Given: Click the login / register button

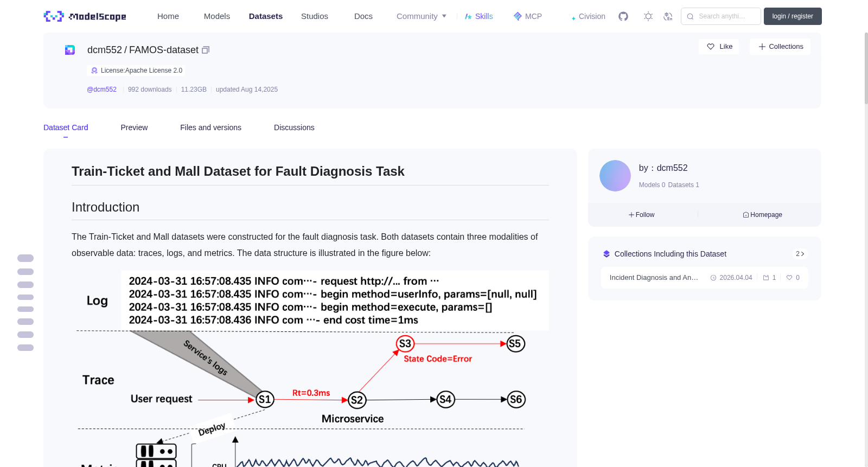Looking at the screenshot, I should 793,16.
